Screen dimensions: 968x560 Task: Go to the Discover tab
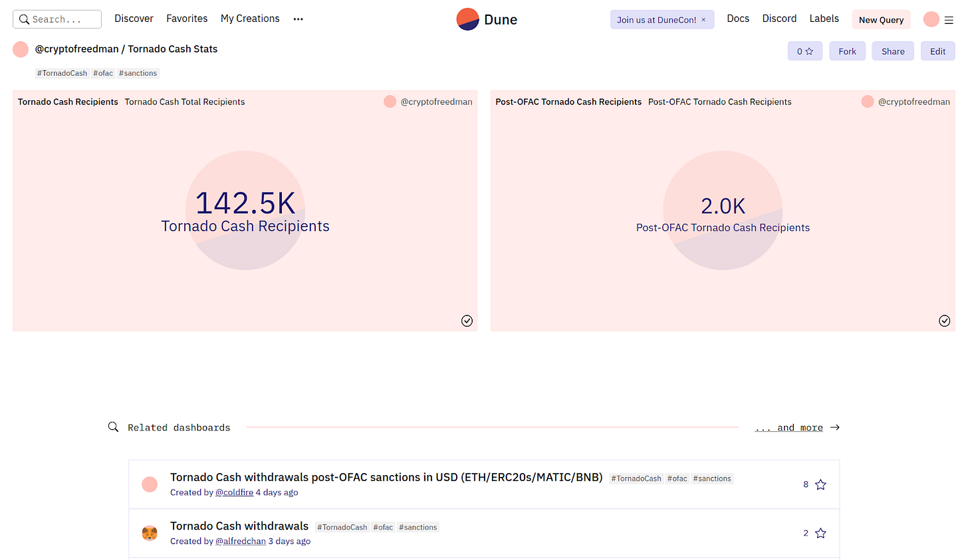pyautogui.click(x=134, y=19)
